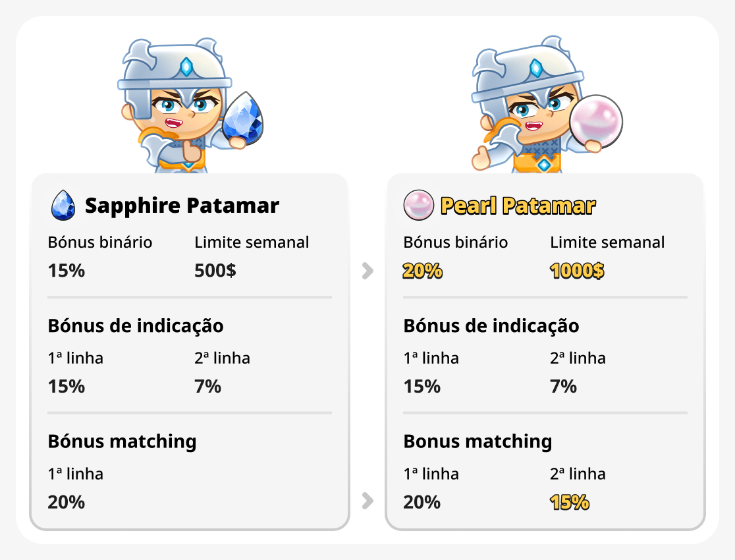Screen dimensions: 735x560
Task: Select the 7% value under Pearl 2ª linha
Action: (563, 387)
